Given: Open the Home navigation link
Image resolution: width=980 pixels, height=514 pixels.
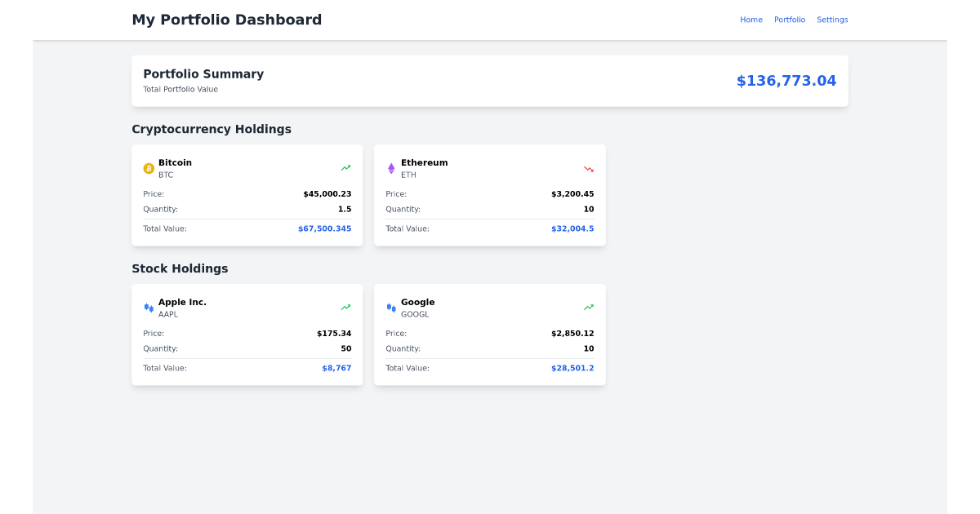Looking at the screenshot, I should [751, 20].
